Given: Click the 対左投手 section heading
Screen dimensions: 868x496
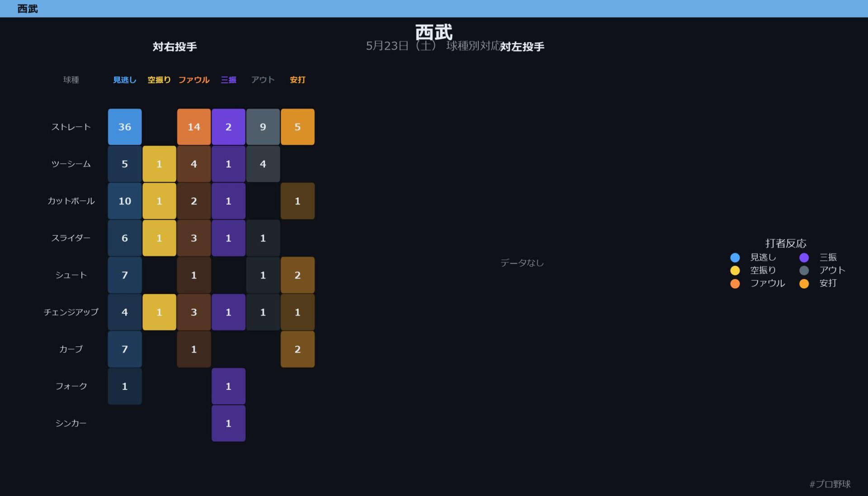Looking at the screenshot, I should pos(522,47).
